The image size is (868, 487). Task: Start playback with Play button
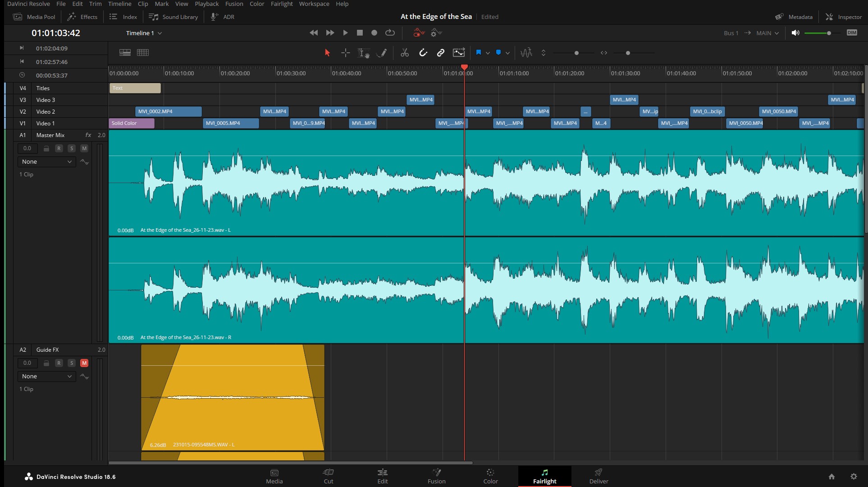tap(345, 33)
